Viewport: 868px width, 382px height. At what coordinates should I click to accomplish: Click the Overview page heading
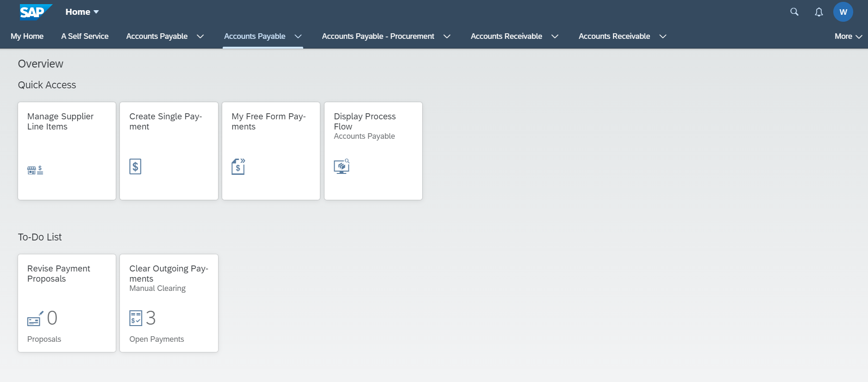[x=41, y=64]
